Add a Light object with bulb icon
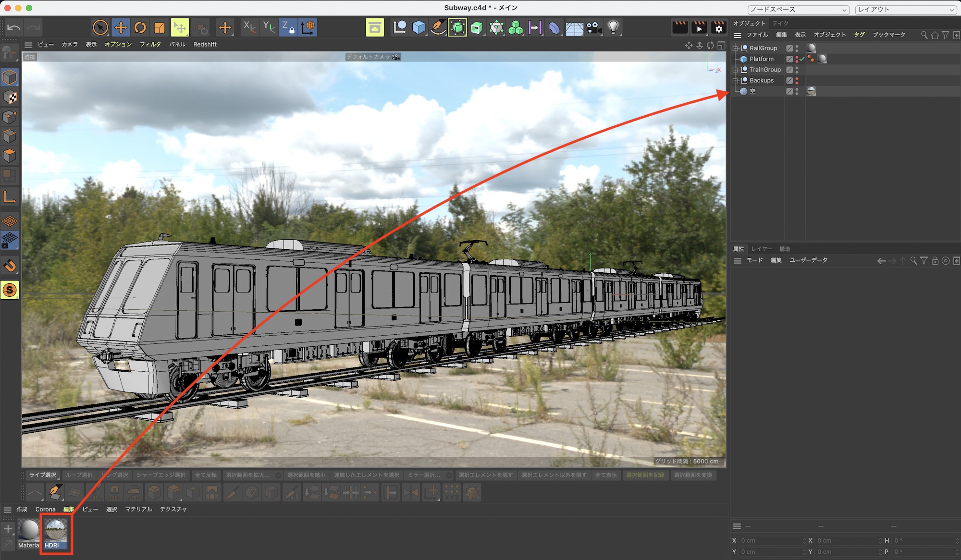Screen dimensions: 961x560 coord(613,27)
